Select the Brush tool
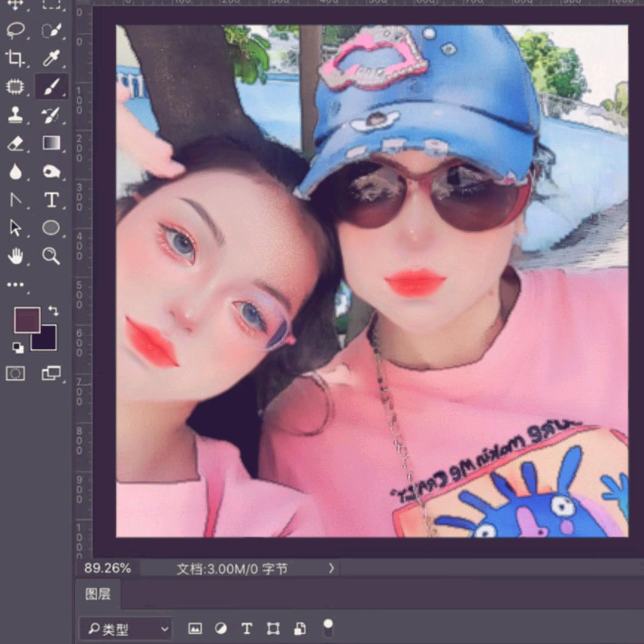The width and height of the screenshot is (644, 644). (51, 87)
